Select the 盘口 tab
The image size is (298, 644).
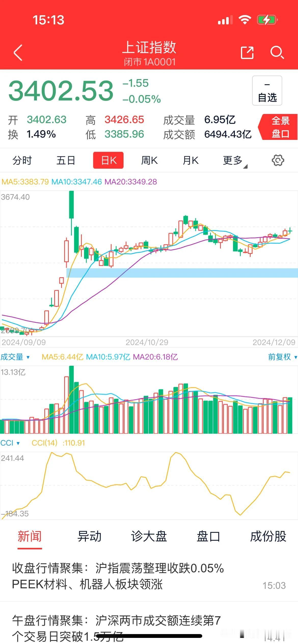coord(208,536)
